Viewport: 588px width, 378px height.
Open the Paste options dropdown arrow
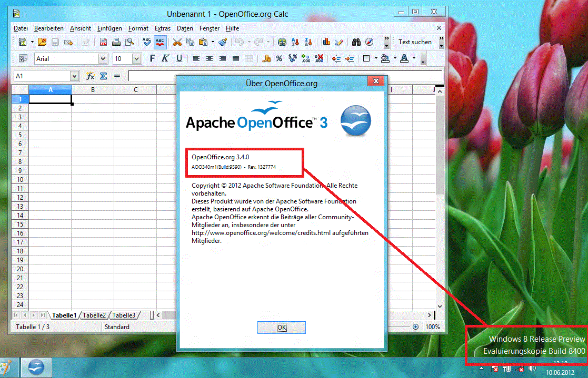pos(213,42)
